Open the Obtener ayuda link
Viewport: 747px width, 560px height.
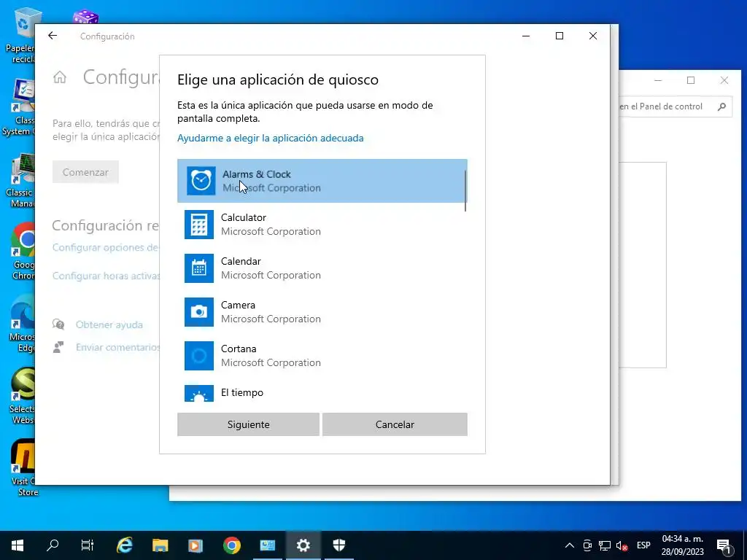(x=109, y=324)
